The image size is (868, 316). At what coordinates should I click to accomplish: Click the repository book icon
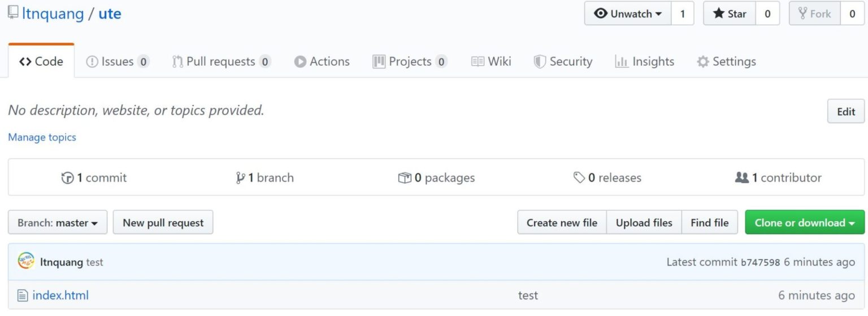pyautogui.click(x=12, y=14)
